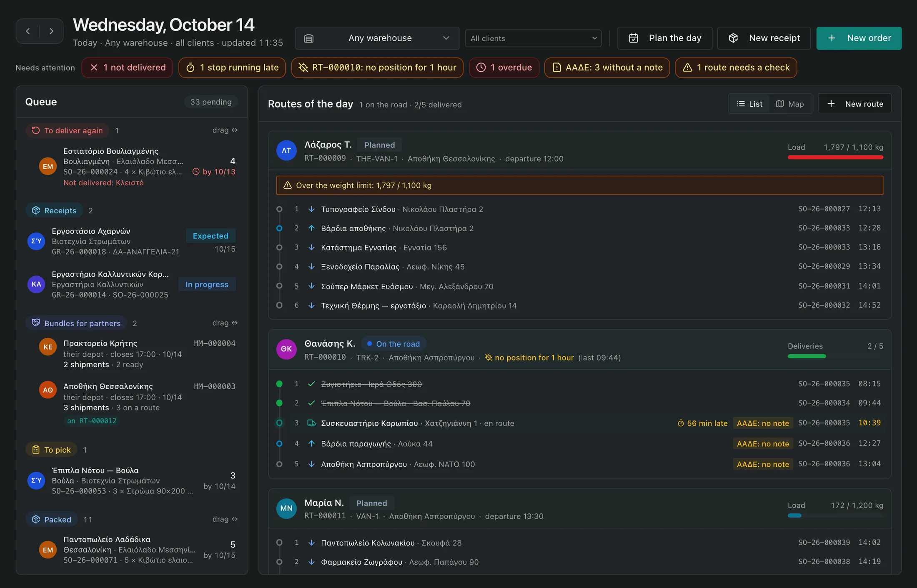This screenshot has height=588, width=917.
Task: Click the MN driver avatar
Action: (286, 508)
